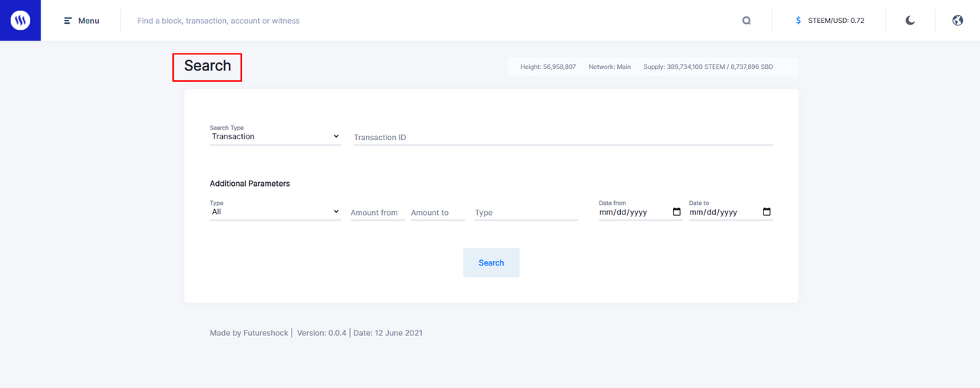Screen dimensions: 980x388
Task: Click the Height: 56,958,807 text
Action: (548, 67)
